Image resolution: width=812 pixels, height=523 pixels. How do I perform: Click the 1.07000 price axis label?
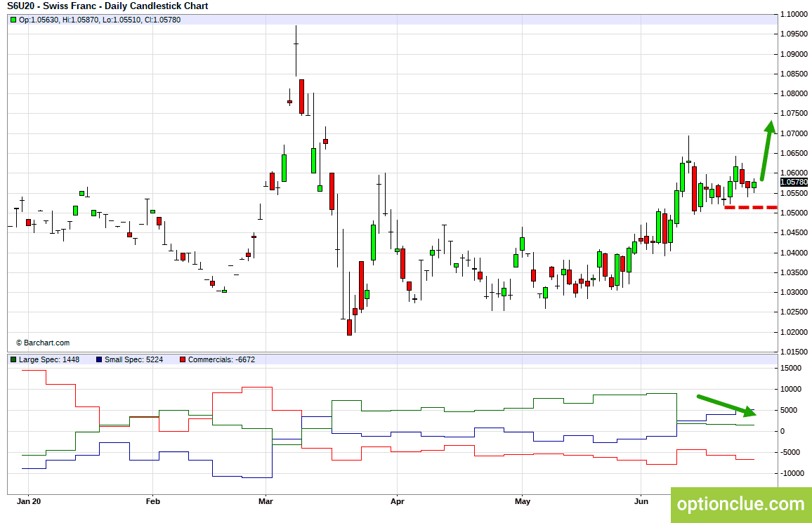[794, 133]
